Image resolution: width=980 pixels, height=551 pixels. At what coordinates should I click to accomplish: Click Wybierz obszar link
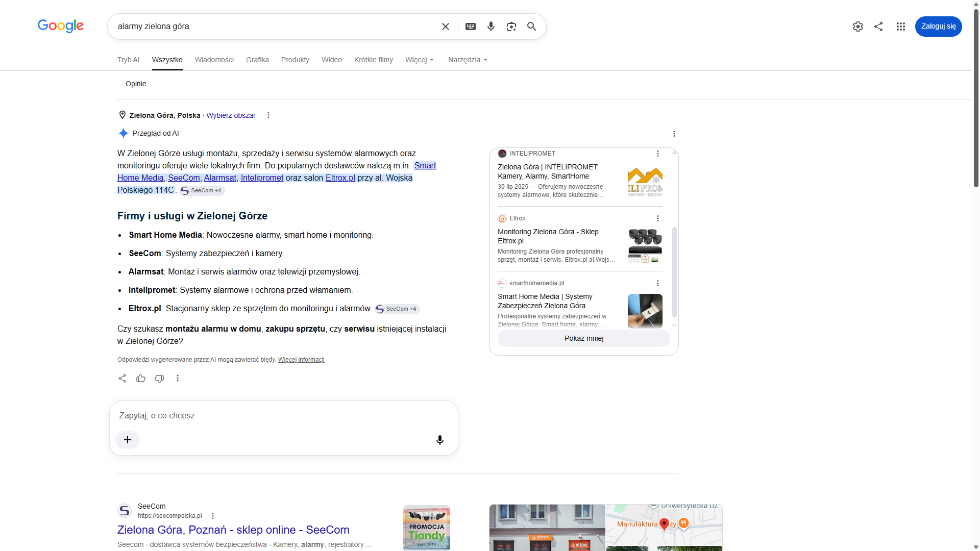pyautogui.click(x=231, y=115)
